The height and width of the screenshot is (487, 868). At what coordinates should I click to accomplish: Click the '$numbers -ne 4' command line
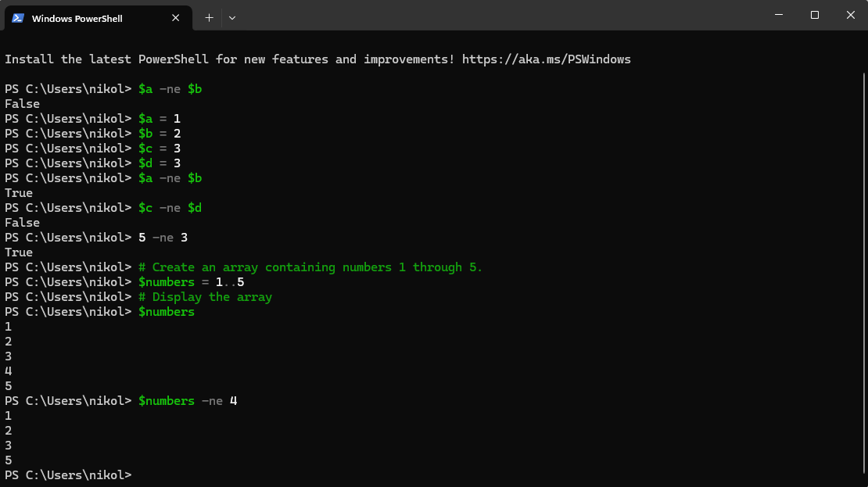(x=121, y=401)
